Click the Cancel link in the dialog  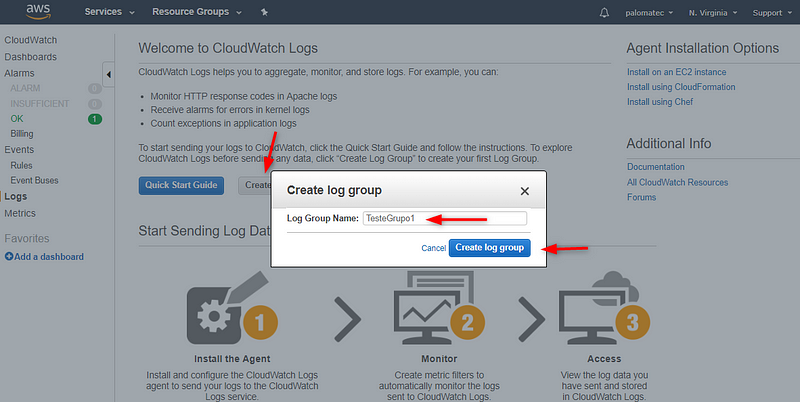pos(434,248)
